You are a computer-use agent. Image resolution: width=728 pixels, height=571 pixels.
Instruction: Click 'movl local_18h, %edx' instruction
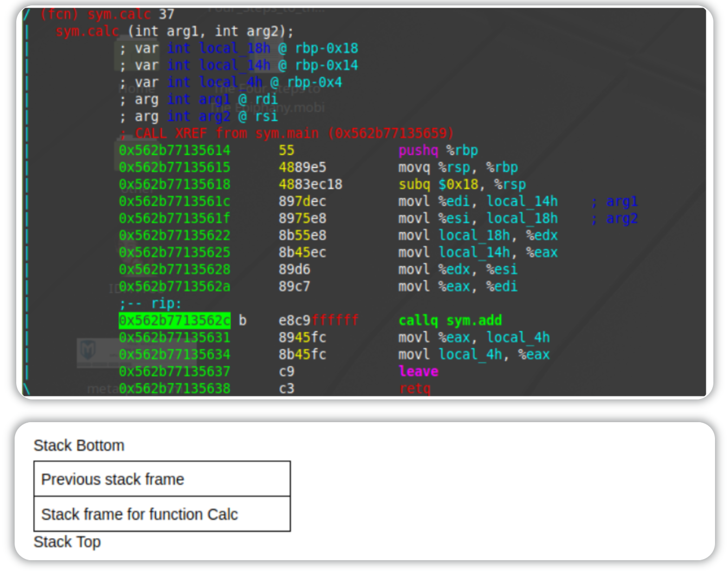[478, 235]
